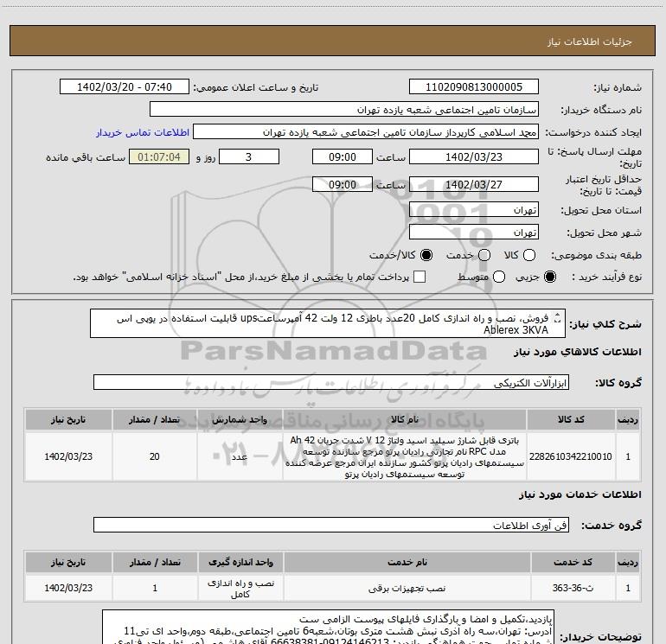The height and width of the screenshot is (644, 666).
Task: Select the کالا radio button
Action: pos(529,256)
